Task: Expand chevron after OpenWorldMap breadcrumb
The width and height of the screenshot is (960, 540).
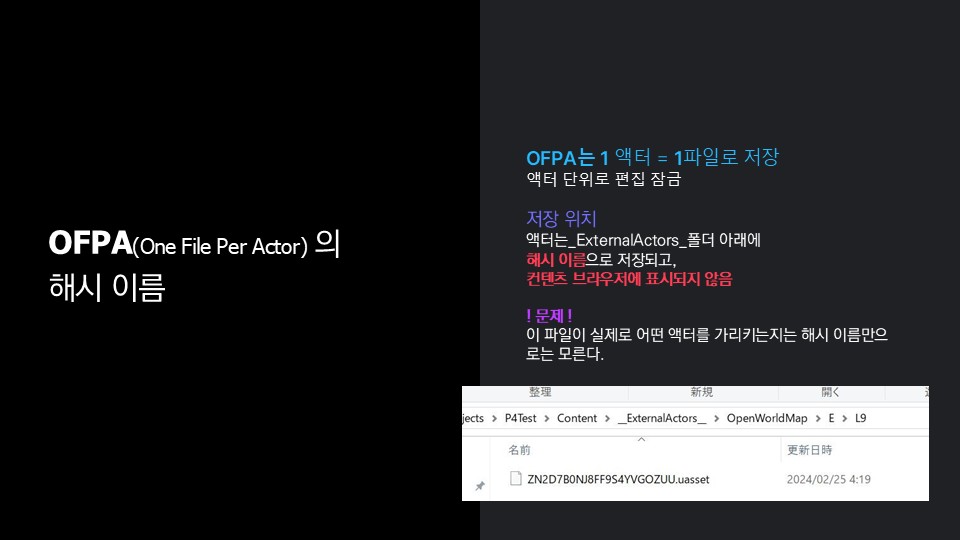Action: [818, 419]
